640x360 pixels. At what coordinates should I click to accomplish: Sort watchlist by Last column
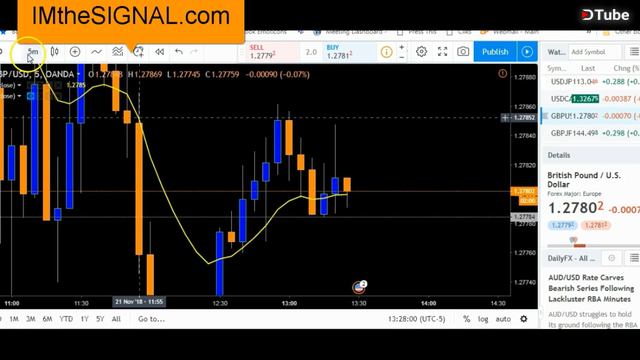coord(588,68)
